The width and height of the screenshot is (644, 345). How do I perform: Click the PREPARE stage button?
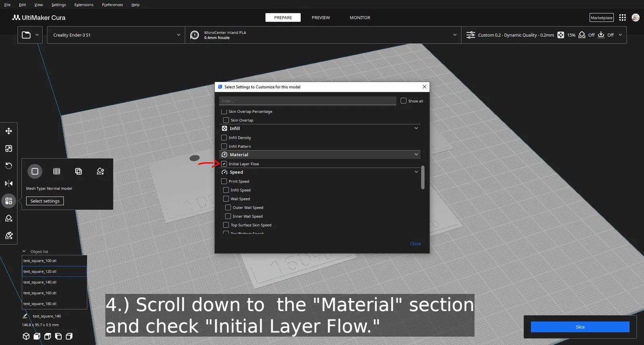click(283, 18)
